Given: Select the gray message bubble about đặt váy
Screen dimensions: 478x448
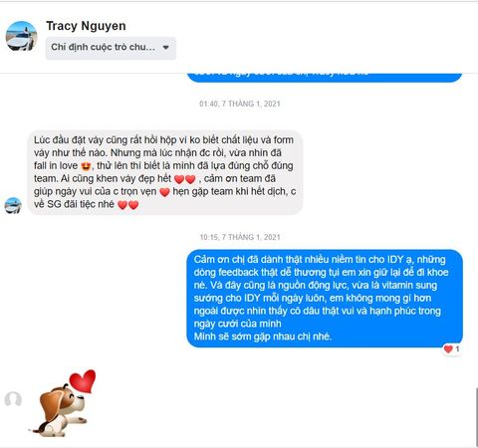Looking at the screenshot, I should coord(165,172).
